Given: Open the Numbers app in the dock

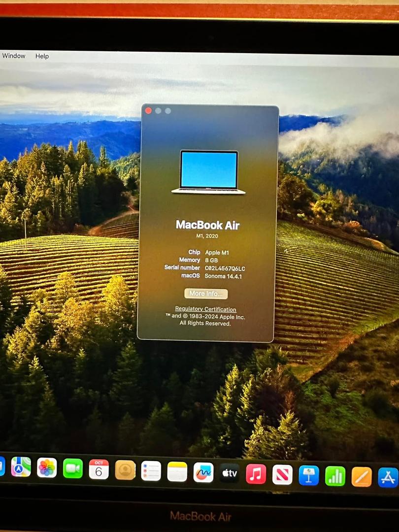Looking at the screenshot, I should click(x=335, y=476).
